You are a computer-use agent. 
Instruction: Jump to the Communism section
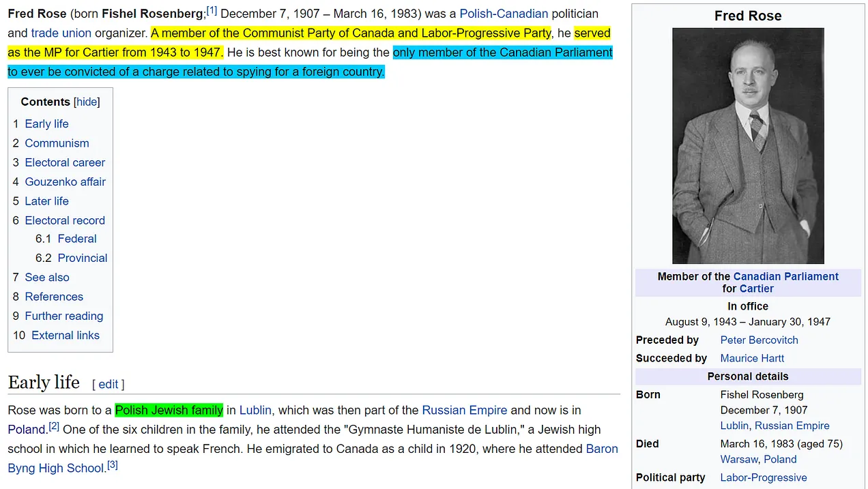(57, 143)
